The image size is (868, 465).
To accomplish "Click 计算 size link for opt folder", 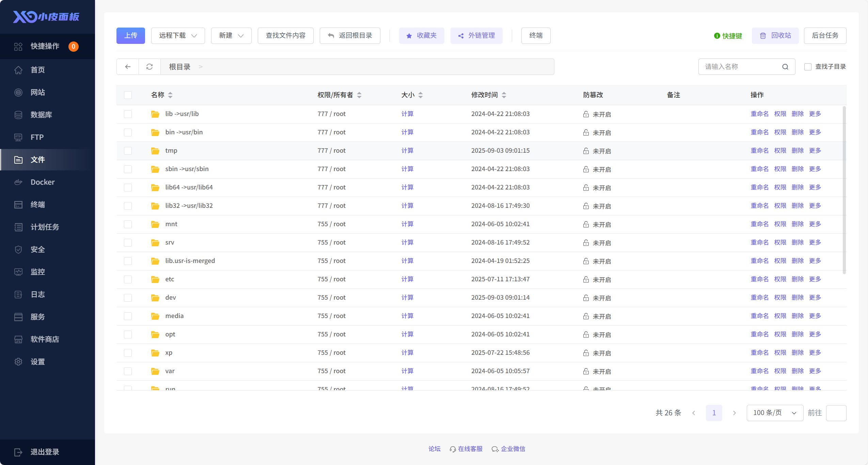I will tap(407, 334).
